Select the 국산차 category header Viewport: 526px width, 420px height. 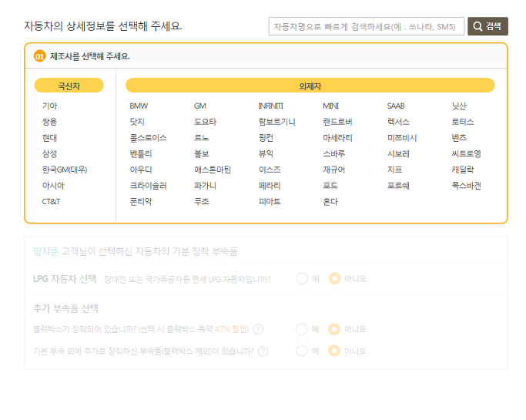click(69, 86)
